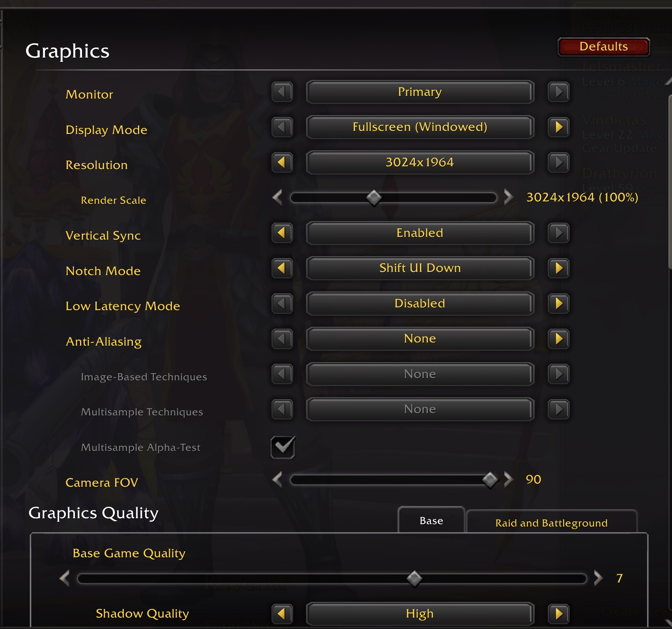Click the Graphics Quality heading
Viewport: 672px width, 629px height.
pos(93,514)
